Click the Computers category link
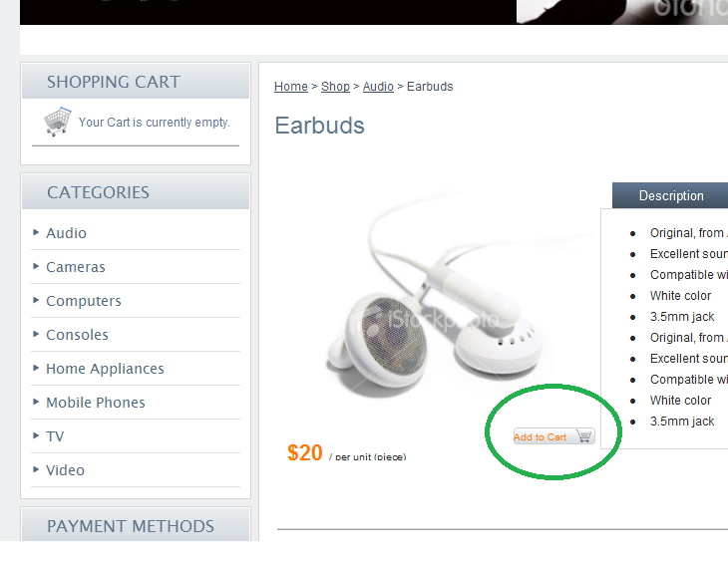Image resolution: width=728 pixels, height=565 pixels. [84, 301]
